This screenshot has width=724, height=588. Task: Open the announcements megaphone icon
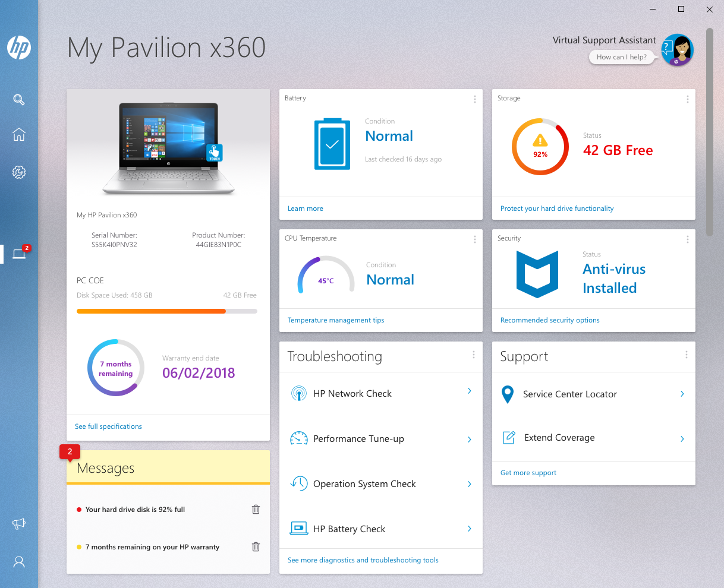(x=19, y=523)
